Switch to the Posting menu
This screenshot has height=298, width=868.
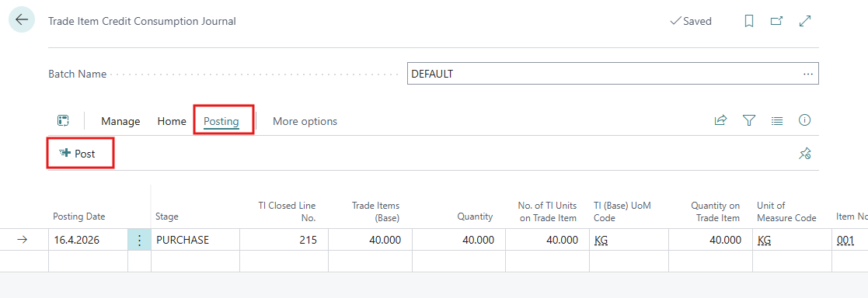221,121
